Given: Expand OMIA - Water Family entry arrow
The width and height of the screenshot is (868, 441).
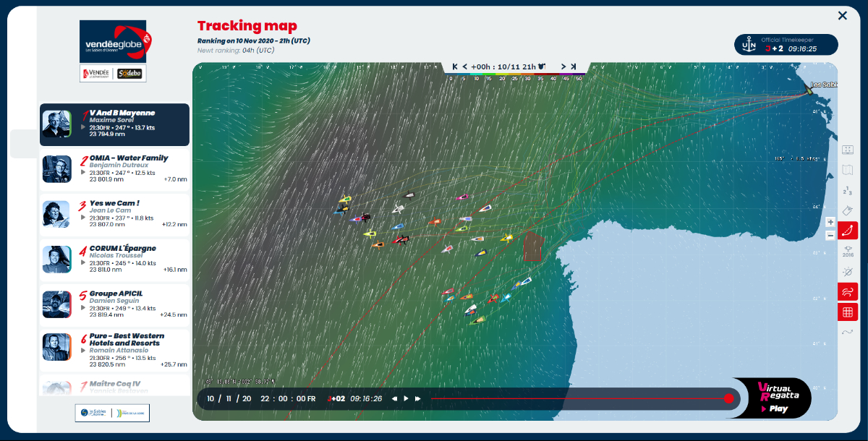Looking at the screenshot, I should 82,173.
